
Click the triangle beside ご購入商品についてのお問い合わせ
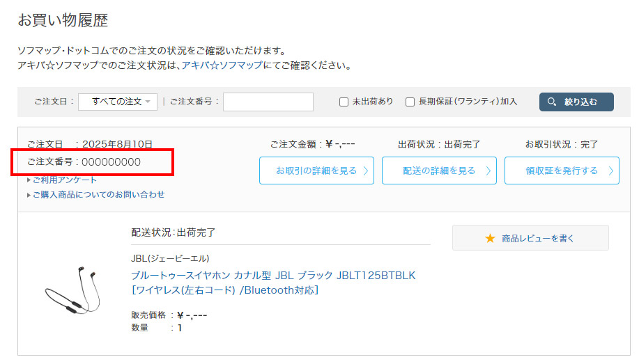click(29, 195)
